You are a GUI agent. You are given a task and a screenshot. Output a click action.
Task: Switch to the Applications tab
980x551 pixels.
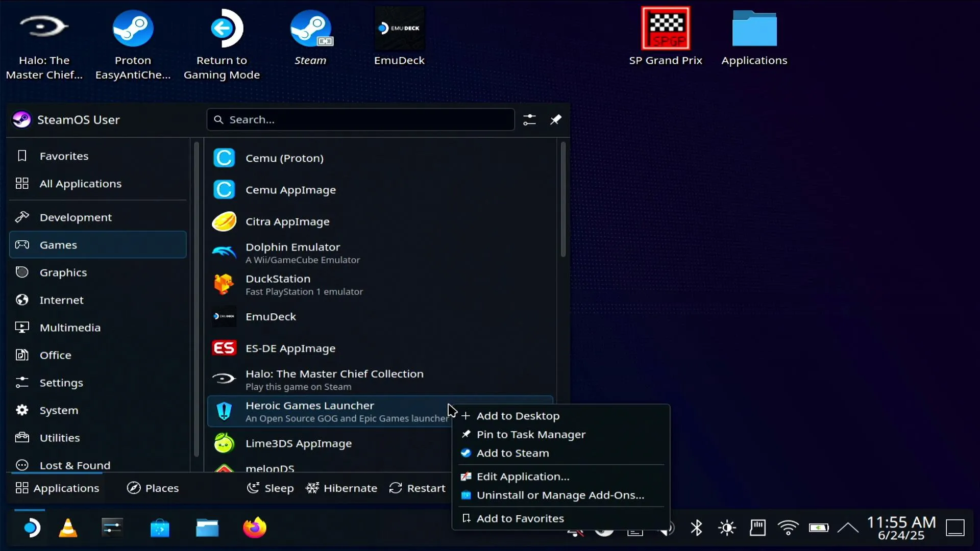(57, 488)
